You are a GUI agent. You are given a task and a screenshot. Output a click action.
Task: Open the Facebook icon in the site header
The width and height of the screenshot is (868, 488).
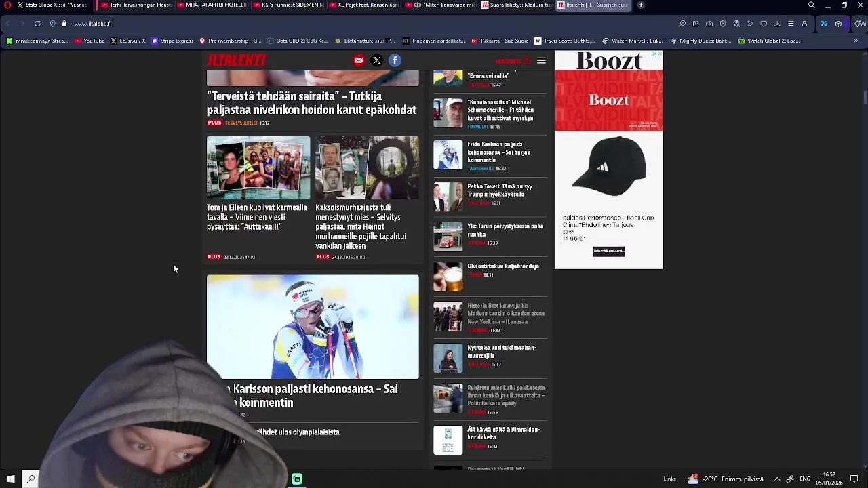(x=395, y=60)
